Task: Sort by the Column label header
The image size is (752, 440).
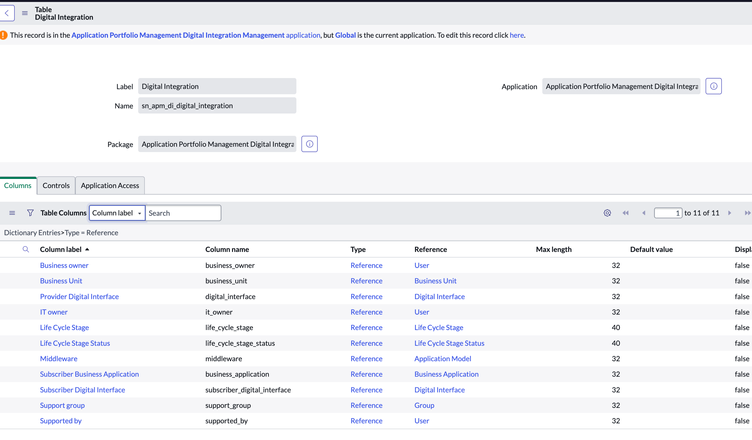Action: coord(61,250)
